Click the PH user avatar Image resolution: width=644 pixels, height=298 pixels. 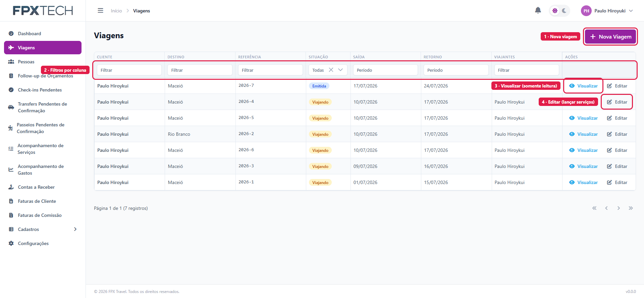[586, 11]
